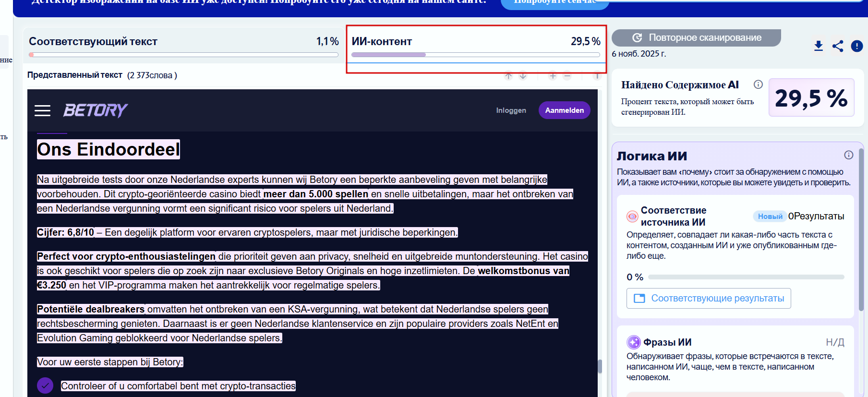Click the Фразы ИИ title
The height and width of the screenshot is (397, 868).
667,342
